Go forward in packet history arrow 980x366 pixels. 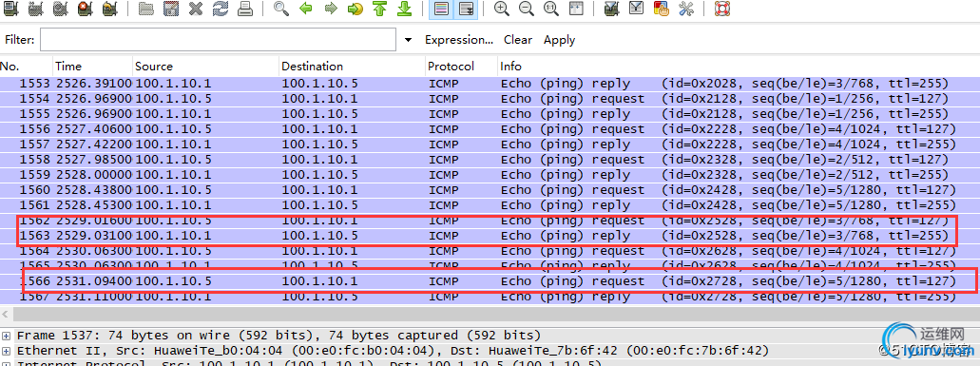click(331, 9)
